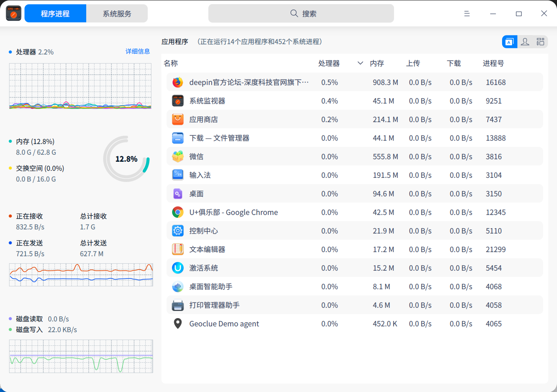Switch to the 系统服务 tab

pos(117,13)
